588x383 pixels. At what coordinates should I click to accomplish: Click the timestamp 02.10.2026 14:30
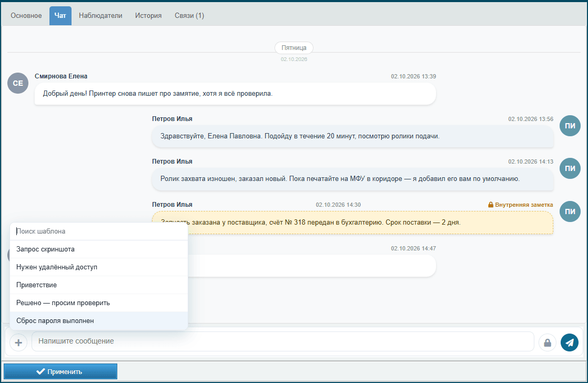[338, 205]
